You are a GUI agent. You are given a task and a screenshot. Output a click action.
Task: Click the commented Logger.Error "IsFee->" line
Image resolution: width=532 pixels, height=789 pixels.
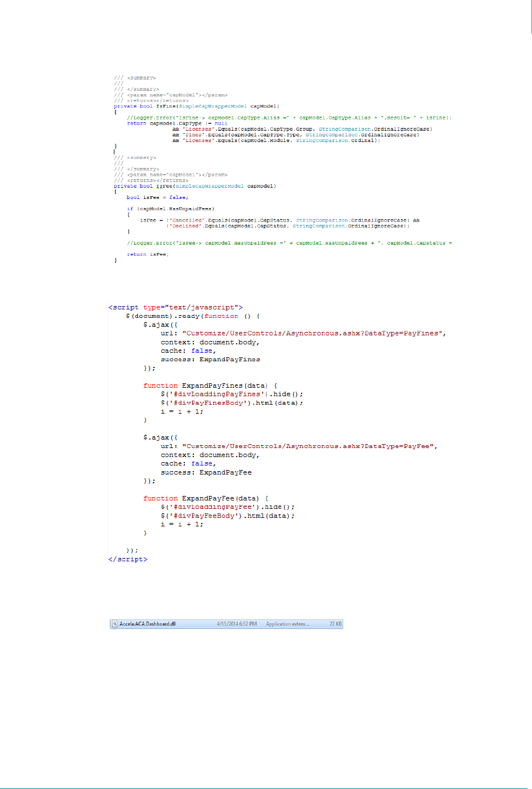click(x=290, y=243)
